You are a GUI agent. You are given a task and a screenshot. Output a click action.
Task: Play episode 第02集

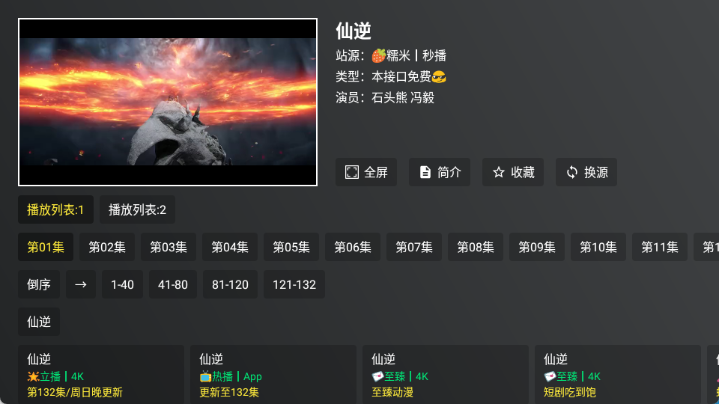click(x=107, y=247)
